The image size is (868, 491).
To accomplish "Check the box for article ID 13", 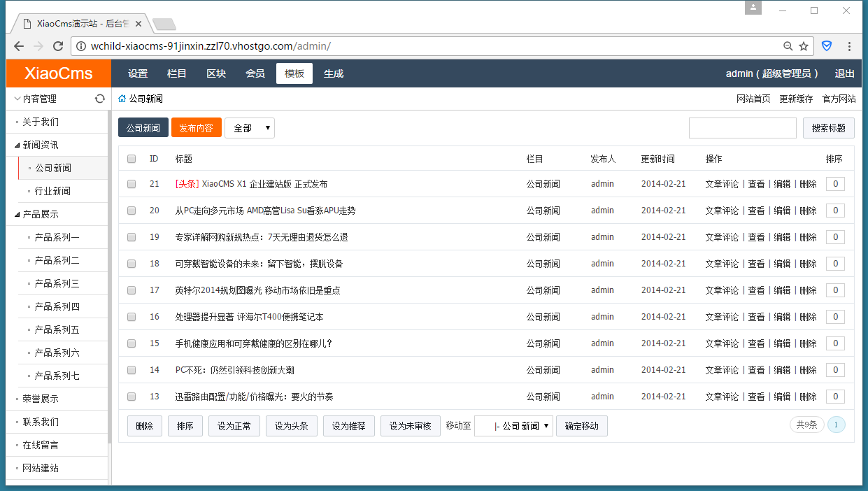I will point(131,397).
